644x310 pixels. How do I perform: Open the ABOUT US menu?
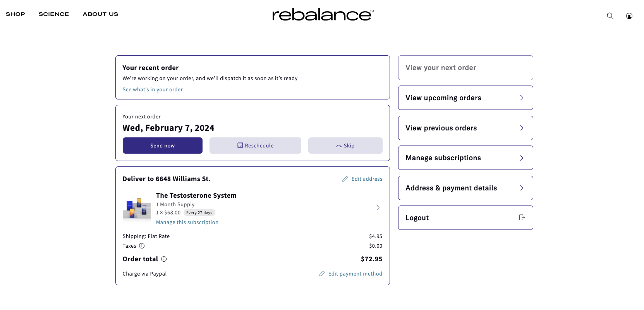[x=100, y=14]
